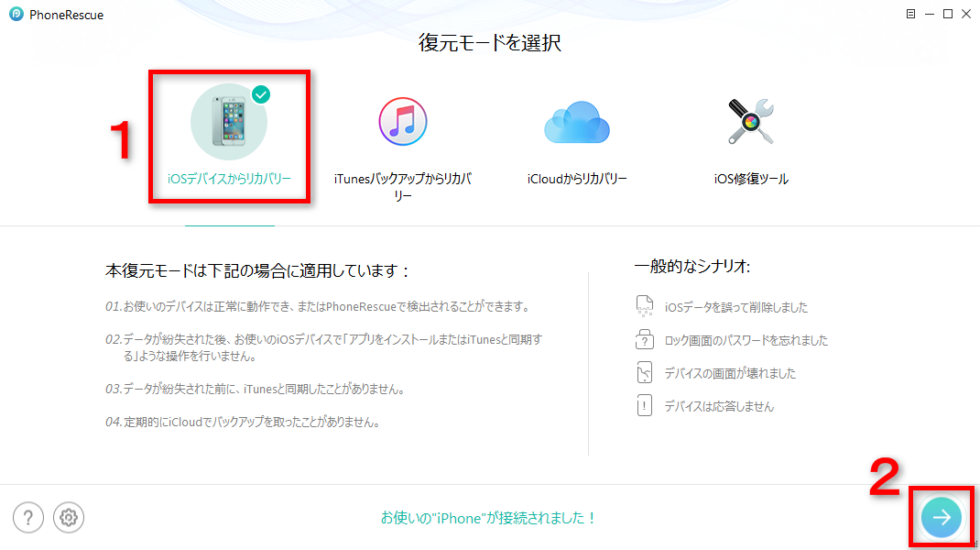Screen dimensions: 980x550
Task: Click the heading 一般的なシナリオ
Action: (691, 267)
